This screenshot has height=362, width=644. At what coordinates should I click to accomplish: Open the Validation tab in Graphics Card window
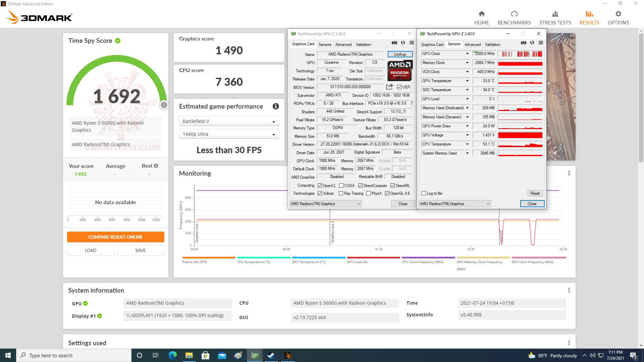(x=363, y=44)
